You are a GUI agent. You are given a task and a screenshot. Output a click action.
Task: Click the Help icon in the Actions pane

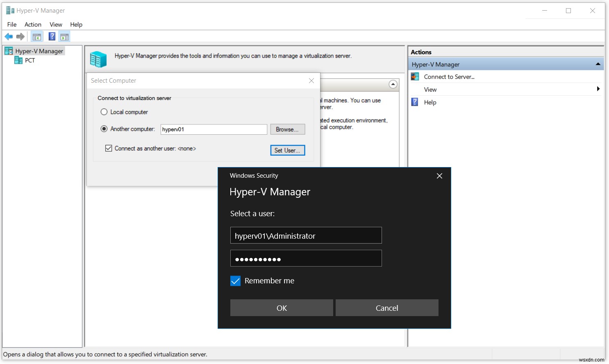414,102
